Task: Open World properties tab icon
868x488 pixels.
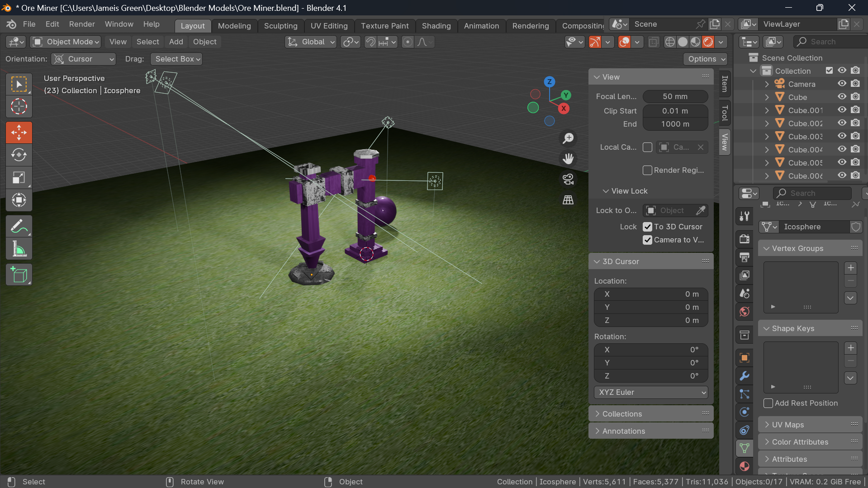Action: (x=745, y=312)
